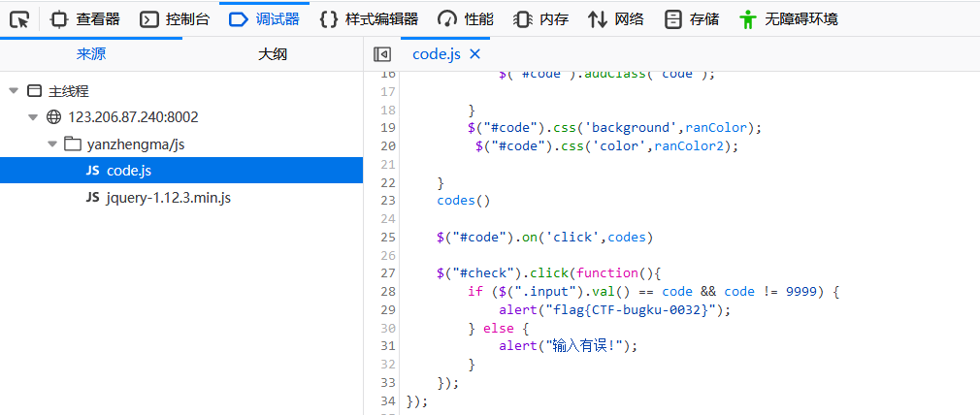Image resolution: width=980 pixels, height=415 pixels.
Task: Open code.js in the source tree
Action: click(181, 171)
